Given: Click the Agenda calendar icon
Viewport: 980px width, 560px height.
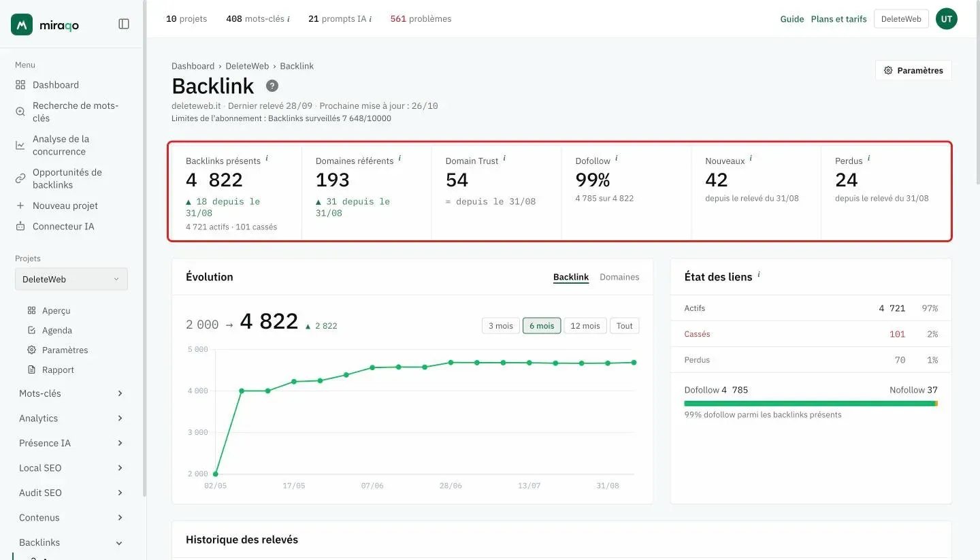Looking at the screenshot, I should 31,330.
